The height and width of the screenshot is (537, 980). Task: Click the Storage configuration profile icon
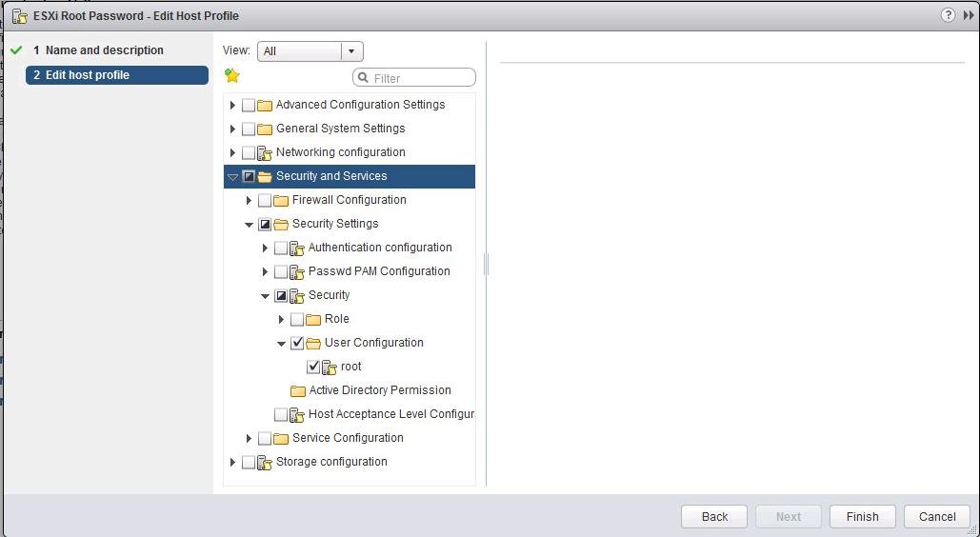265,463
